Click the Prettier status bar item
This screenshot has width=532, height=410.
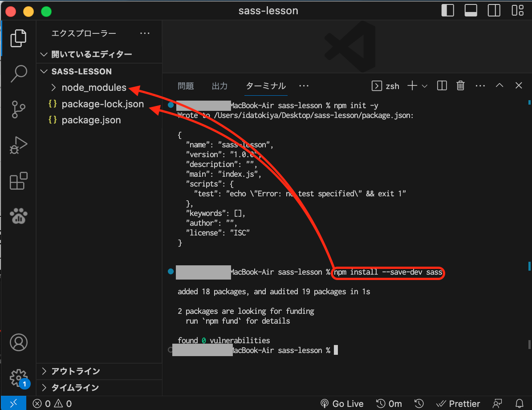tap(458, 404)
